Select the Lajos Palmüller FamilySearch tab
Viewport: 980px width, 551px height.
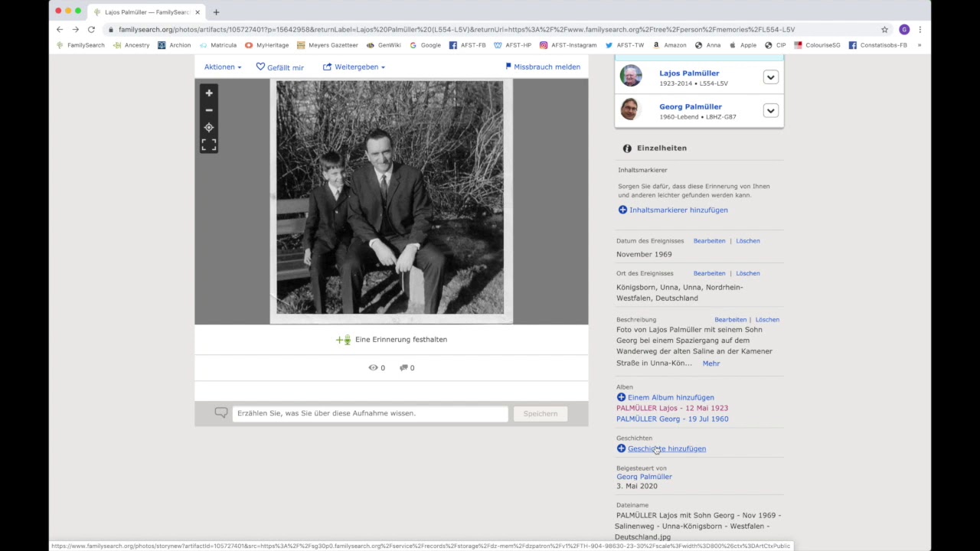point(145,12)
